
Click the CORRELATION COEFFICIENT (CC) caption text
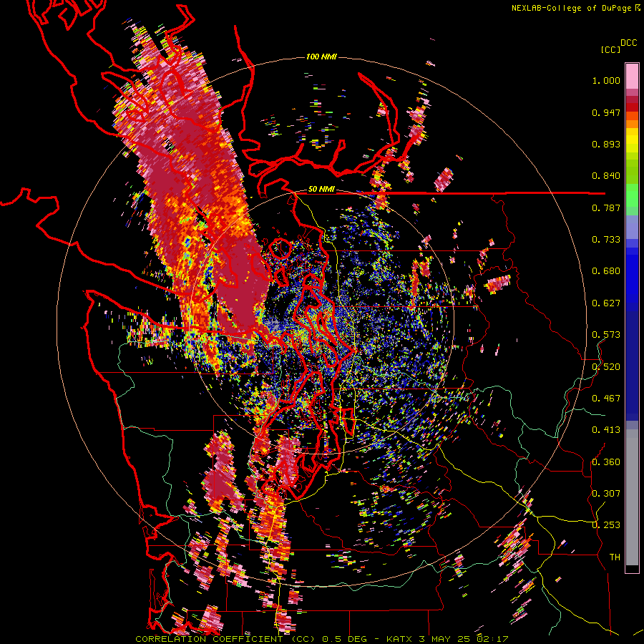(x=225, y=640)
